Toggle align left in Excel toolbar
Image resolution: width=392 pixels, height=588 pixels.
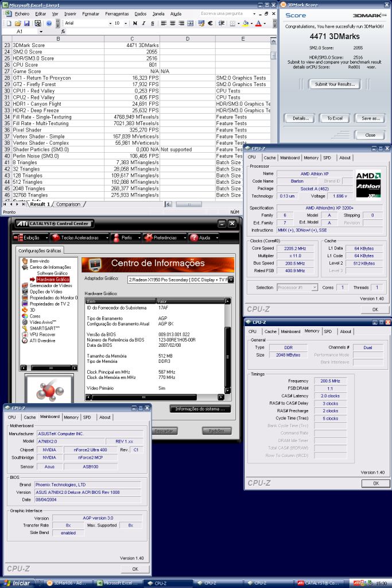[x=164, y=23]
